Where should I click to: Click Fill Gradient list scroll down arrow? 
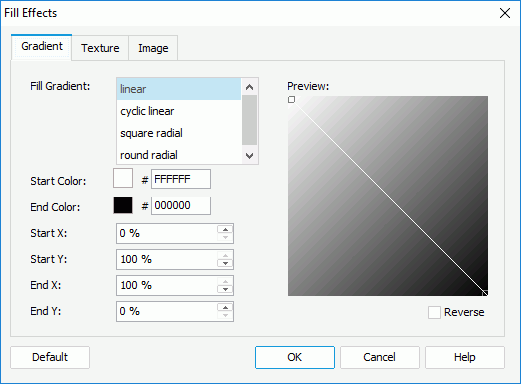[x=249, y=156]
